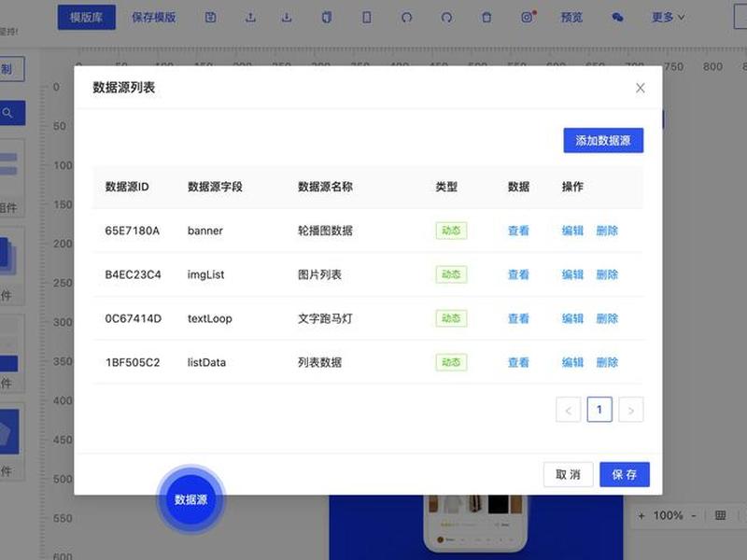Click the search button in left sidebar
The image size is (747, 560).
click(9, 113)
